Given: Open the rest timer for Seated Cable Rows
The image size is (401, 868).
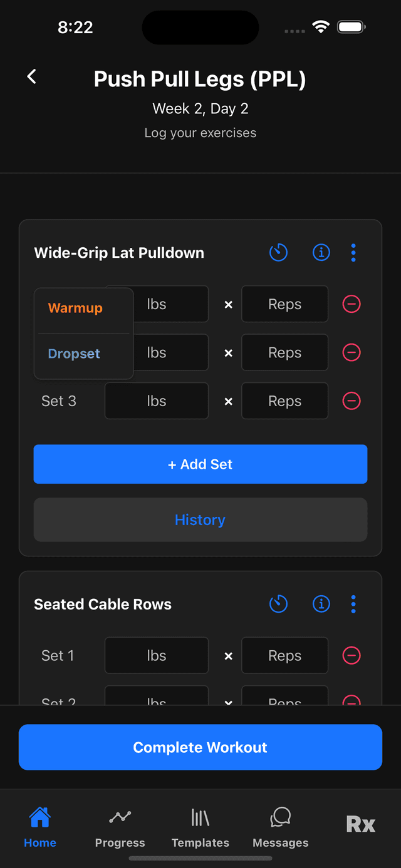Looking at the screenshot, I should (x=278, y=604).
